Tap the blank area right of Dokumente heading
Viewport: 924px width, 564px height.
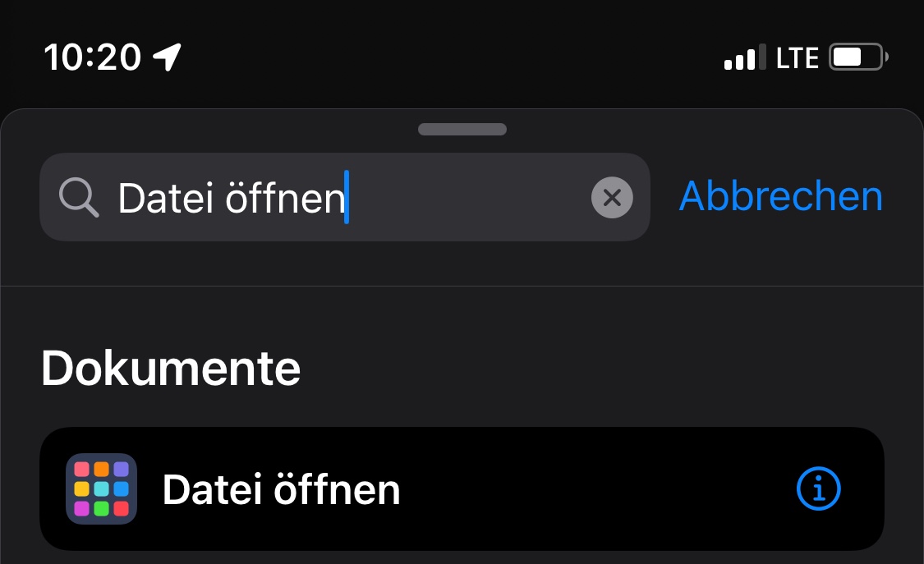(591, 369)
